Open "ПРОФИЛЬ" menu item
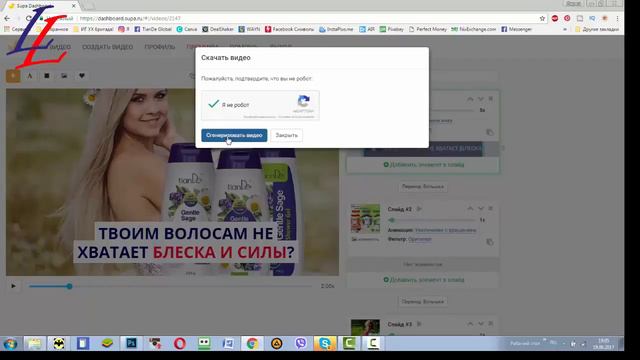Screen dimensions: 640x360 (160, 47)
